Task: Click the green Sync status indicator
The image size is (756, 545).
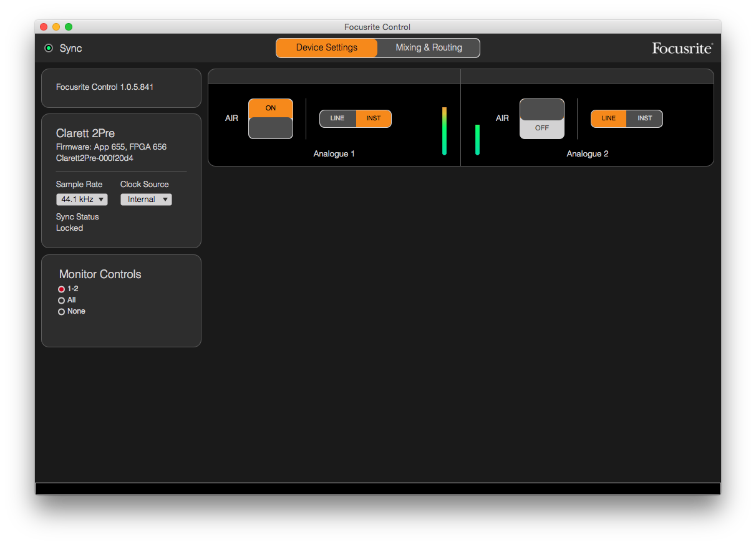Action: point(49,48)
